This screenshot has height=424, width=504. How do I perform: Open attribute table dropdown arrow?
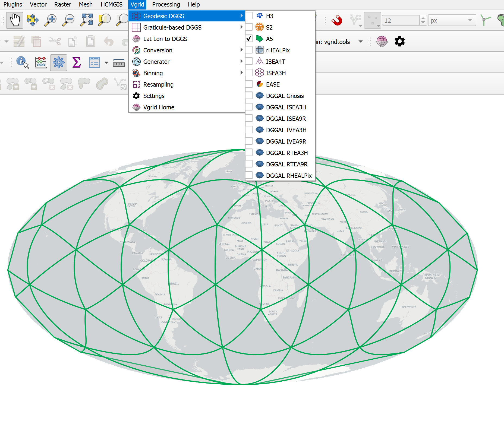tap(106, 62)
